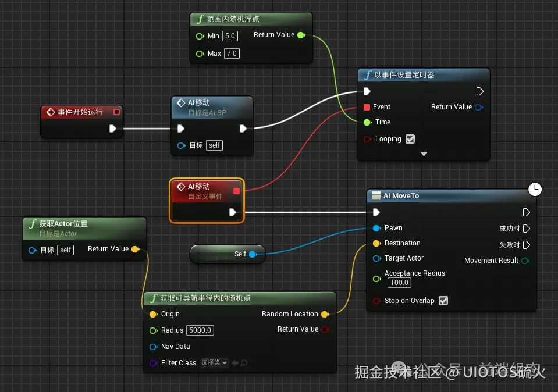Click the Acceptance Radius value 100.0
558x392 pixels.
(x=399, y=283)
